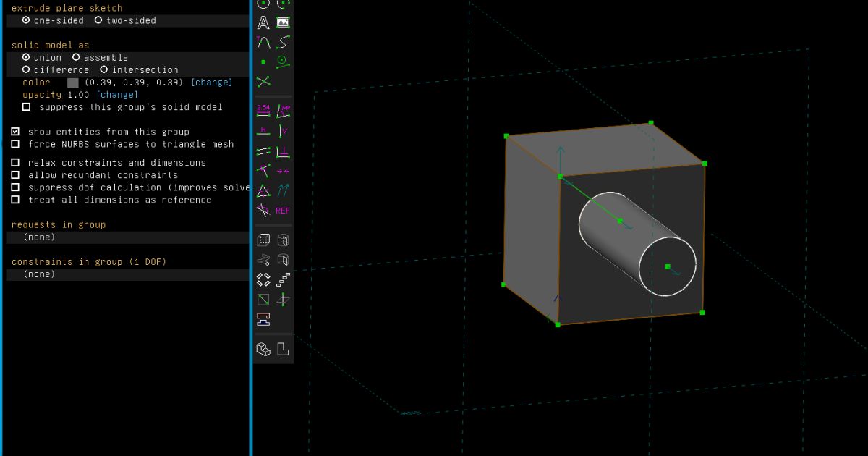Create new sketch in 3D group
868x456 pixels.
pos(283,299)
